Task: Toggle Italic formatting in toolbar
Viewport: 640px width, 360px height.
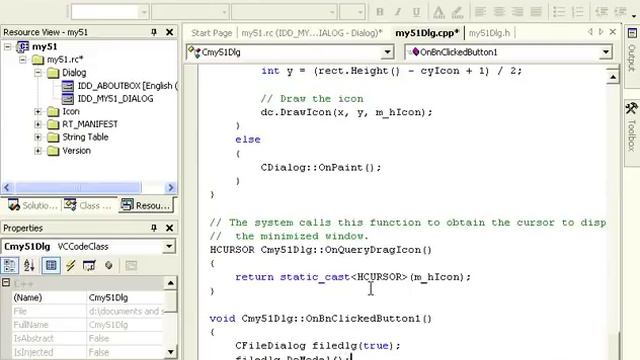Action: [x=398, y=12]
